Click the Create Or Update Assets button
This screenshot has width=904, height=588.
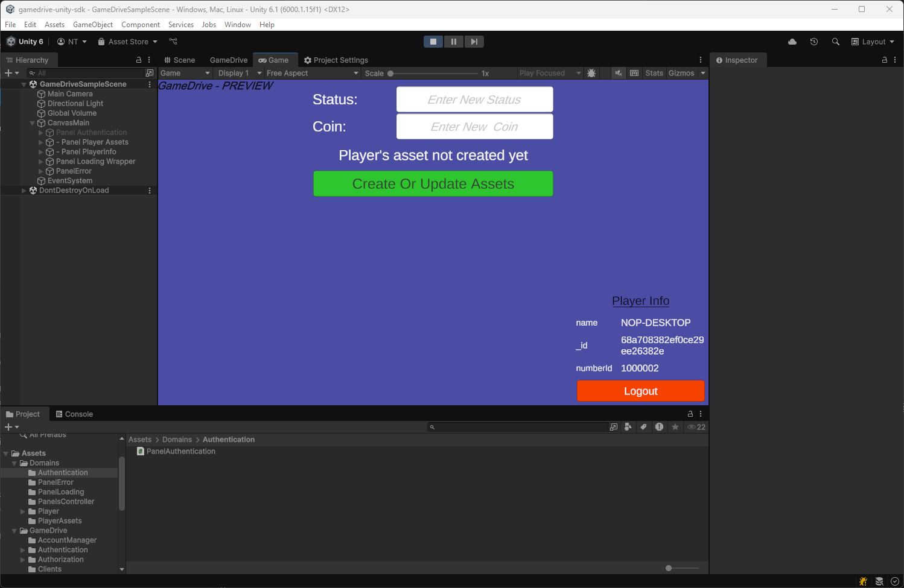[x=433, y=184]
